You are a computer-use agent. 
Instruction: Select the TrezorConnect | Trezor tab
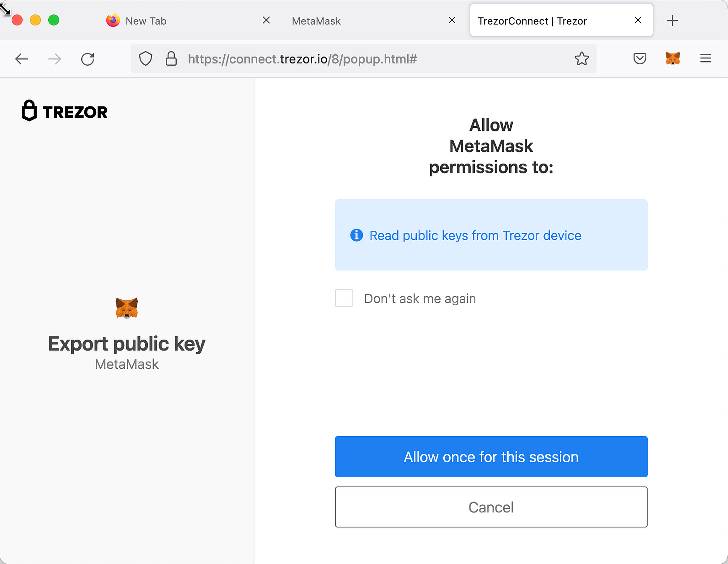pyautogui.click(x=561, y=20)
